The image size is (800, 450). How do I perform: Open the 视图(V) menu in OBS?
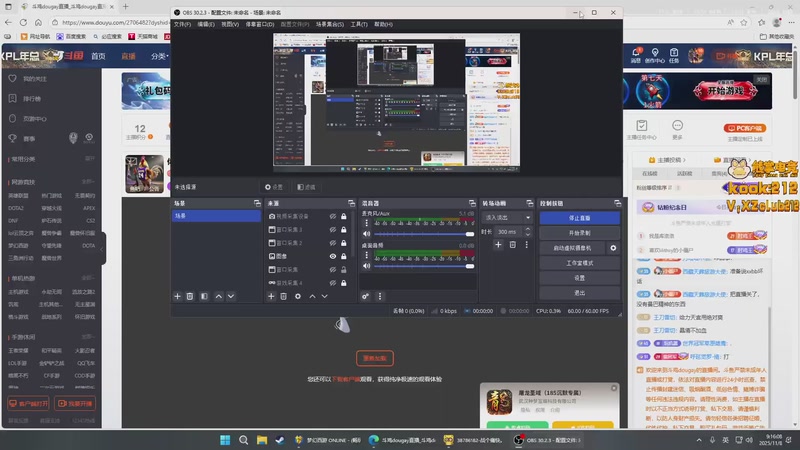(230, 24)
